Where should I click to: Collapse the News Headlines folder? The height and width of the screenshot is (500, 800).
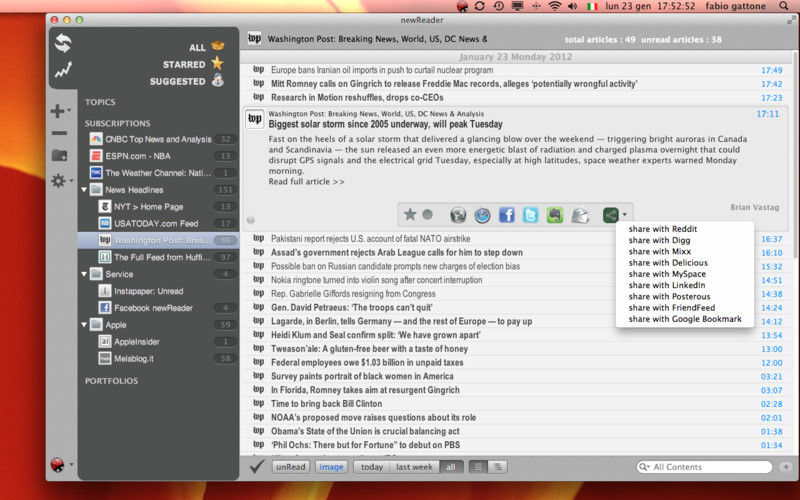(84, 190)
